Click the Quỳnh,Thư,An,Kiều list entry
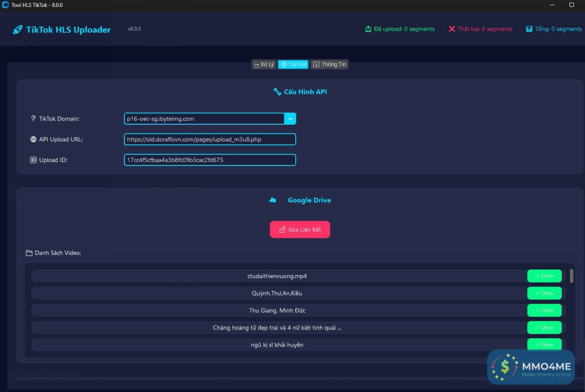 click(277, 293)
